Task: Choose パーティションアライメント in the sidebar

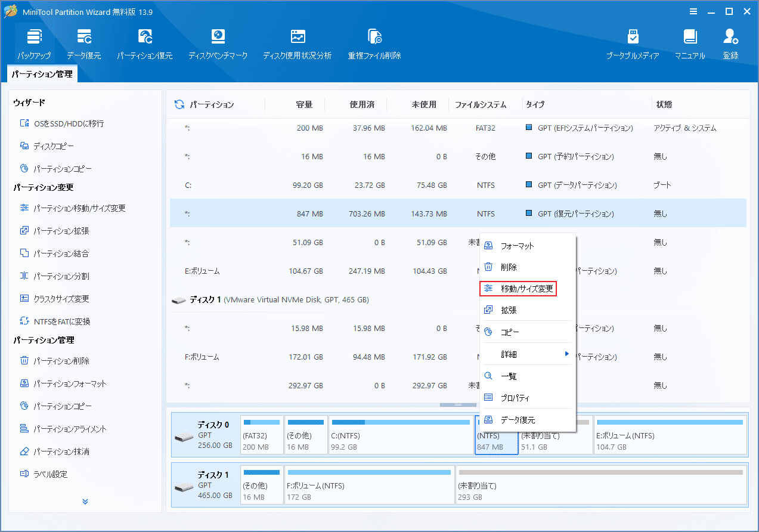Action: pos(63,429)
